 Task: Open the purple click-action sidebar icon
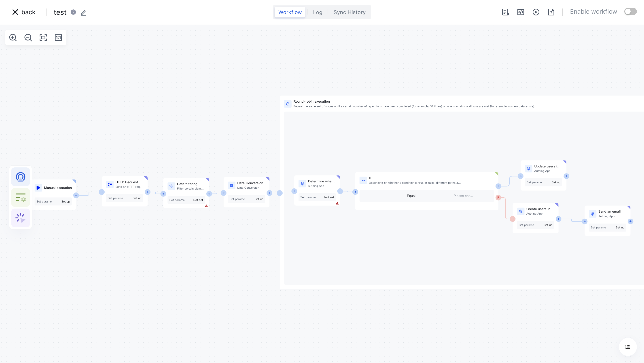pos(21,218)
